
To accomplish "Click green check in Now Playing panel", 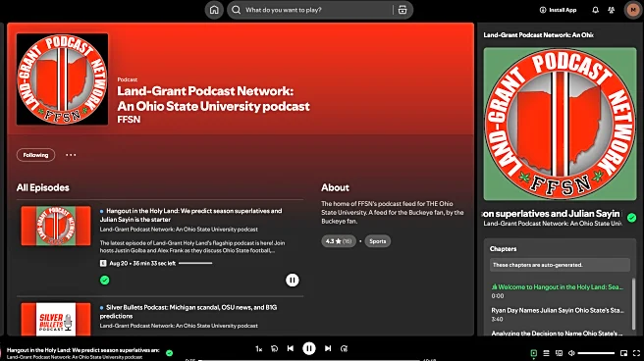I will tap(631, 218).
